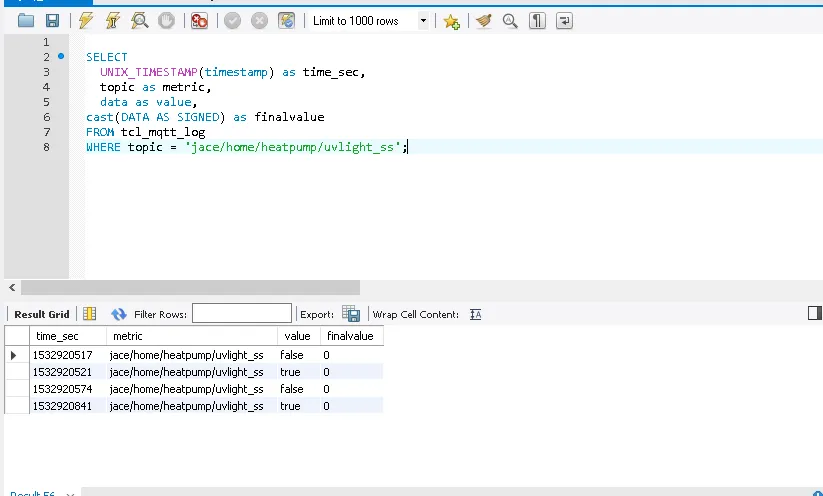Click line number 1 in the gutter
This screenshot has width=823, height=496.
pos(47,41)
